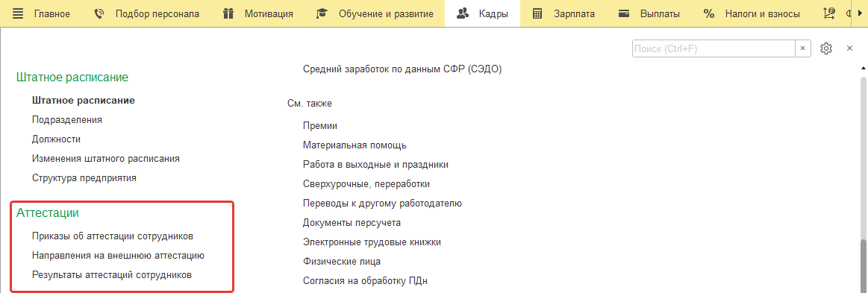Image resolution: width=868 pixels, height=293 pixels.
Task: Open Результаты аттестаций сотрудников
Action: point(112,275)
